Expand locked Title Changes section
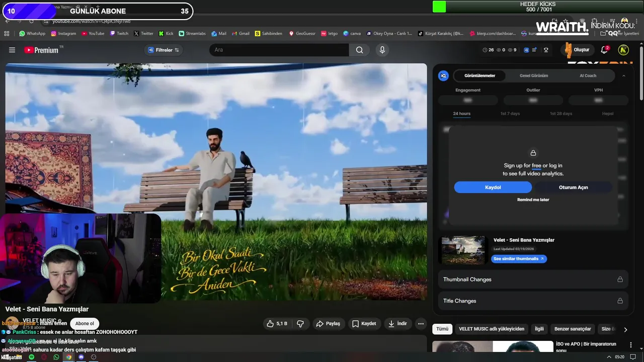The width and height of the screenshot is (644, 362). pyautogui.click(x=533, y=301)
